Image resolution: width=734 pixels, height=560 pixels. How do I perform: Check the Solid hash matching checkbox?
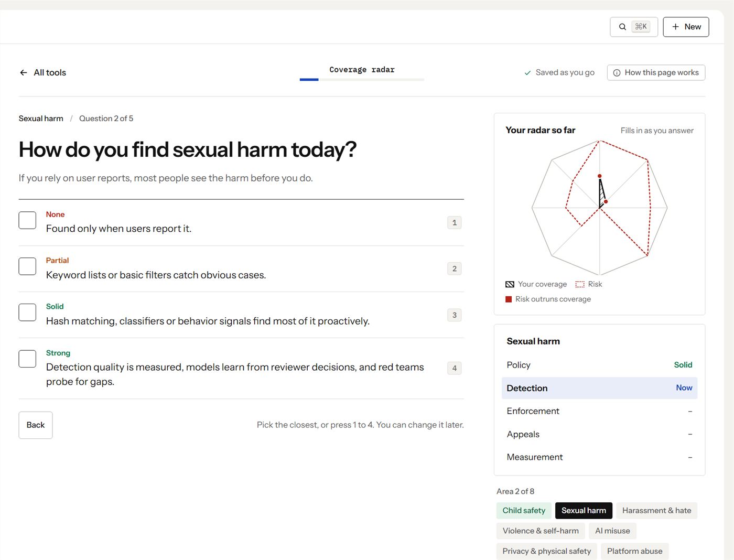coord(27,313)
